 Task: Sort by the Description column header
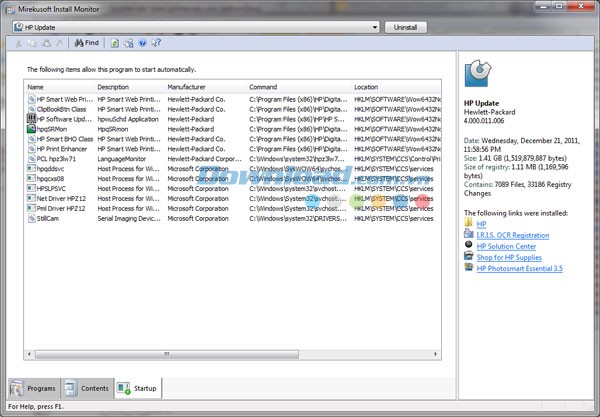(x=129, y=87)
